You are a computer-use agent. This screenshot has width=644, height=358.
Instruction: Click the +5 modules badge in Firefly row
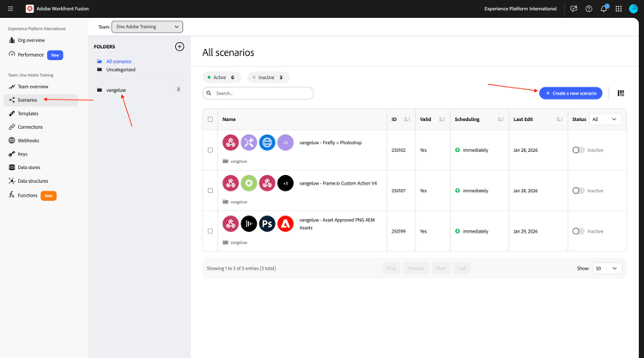(x=285, y=143)
